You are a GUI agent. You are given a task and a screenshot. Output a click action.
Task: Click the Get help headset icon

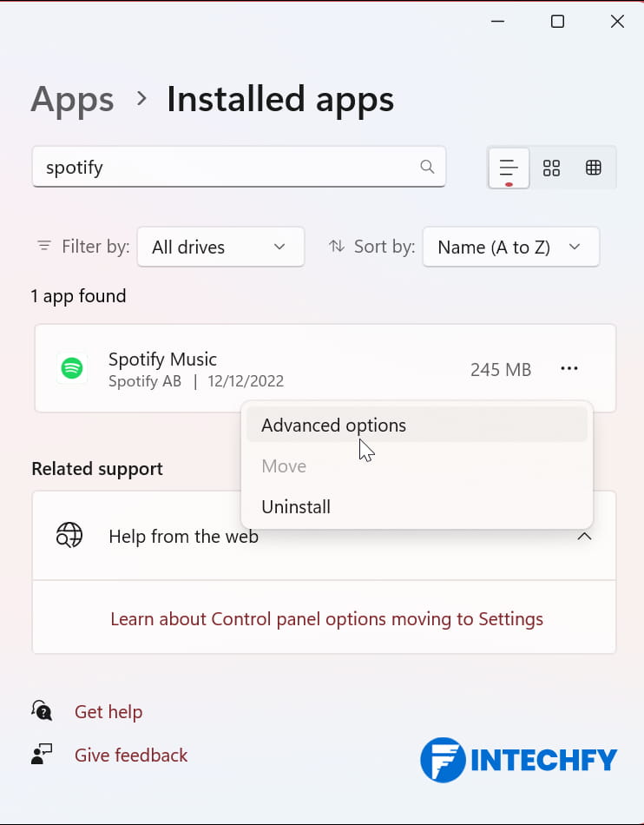42,711
